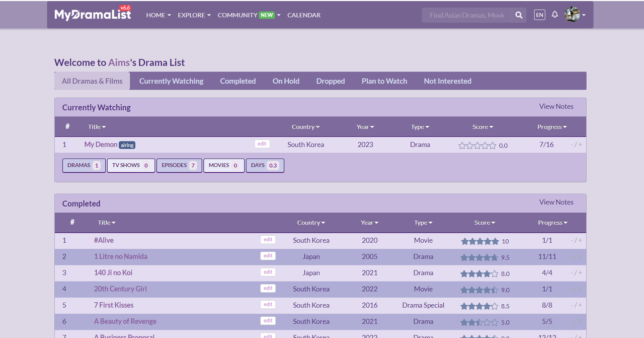Viewport: 644px width, 338px height.
Task: Edit the 7 First Kisses entry
Action: [268, 304]
